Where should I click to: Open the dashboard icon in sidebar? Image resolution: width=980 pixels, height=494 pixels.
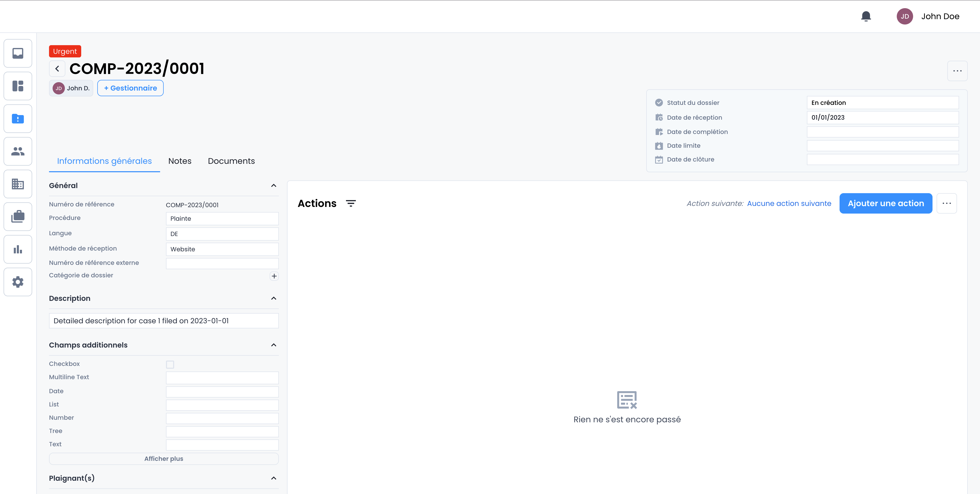[18, 86]
